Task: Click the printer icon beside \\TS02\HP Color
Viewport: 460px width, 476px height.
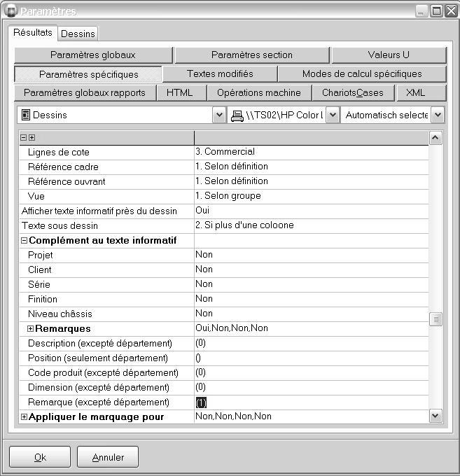Action: pyautogui.click(x=237, y=115)
